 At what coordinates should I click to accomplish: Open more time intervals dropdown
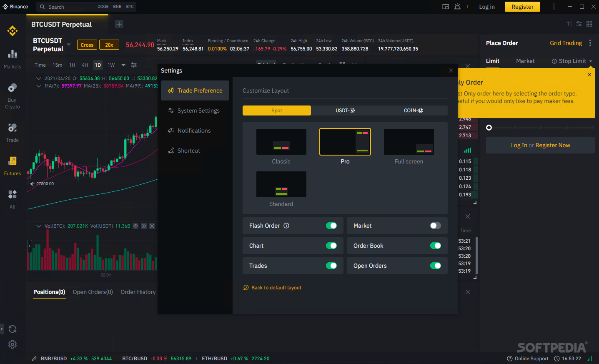point(123,65)
